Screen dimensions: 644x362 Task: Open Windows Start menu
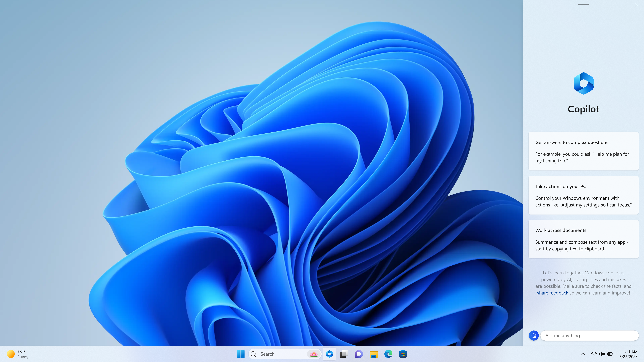[x=241, y=354]
